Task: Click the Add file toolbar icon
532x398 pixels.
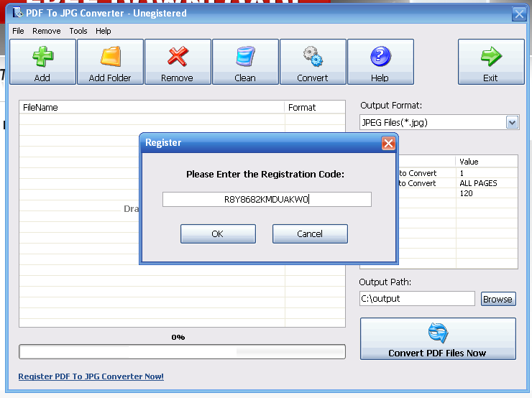Action: [x=42, y=57]
